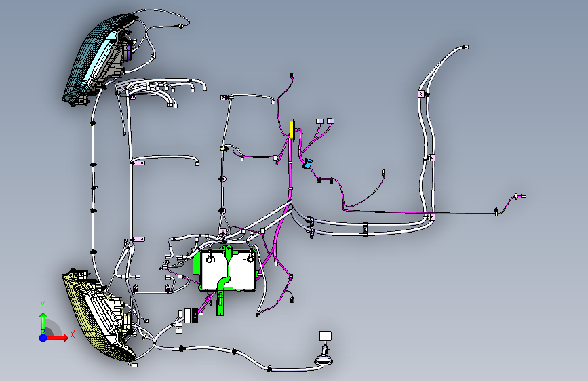Click the blue Z axis ball of the triad
This screenshot has width=588, height=381.
coord(43,338)
